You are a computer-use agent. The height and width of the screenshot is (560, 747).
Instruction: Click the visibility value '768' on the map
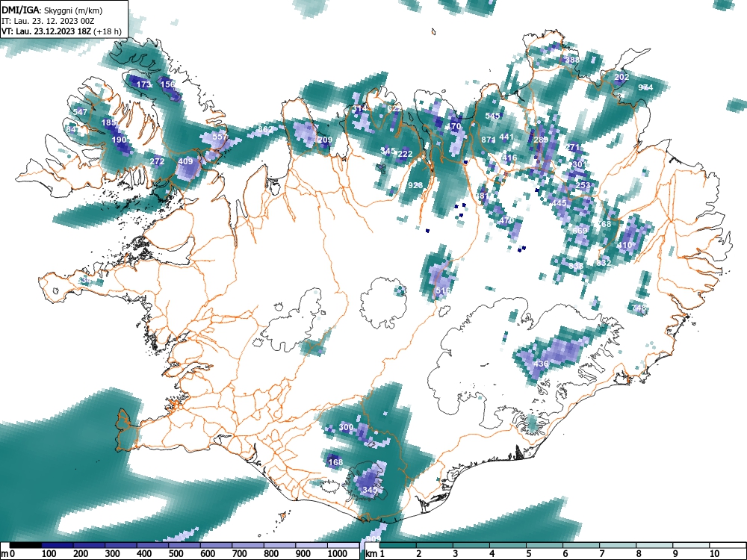[x=604, y=224]
